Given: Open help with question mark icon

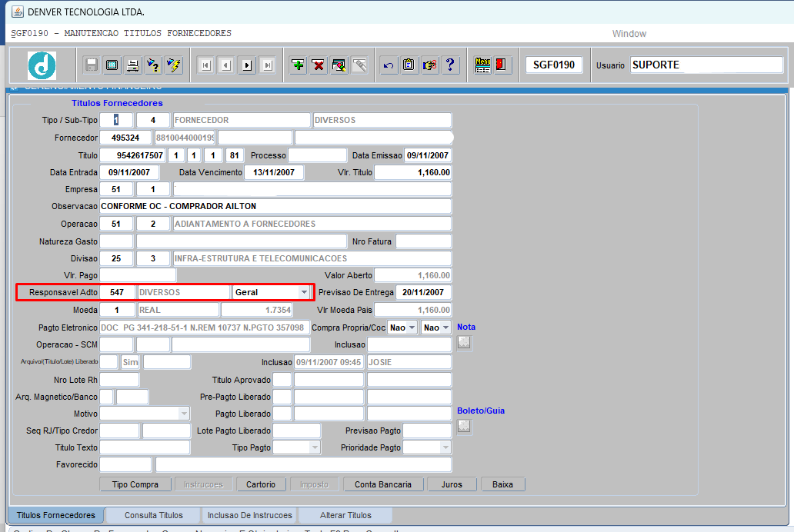Looking at the screenshot, I should (x=450, y=65).
